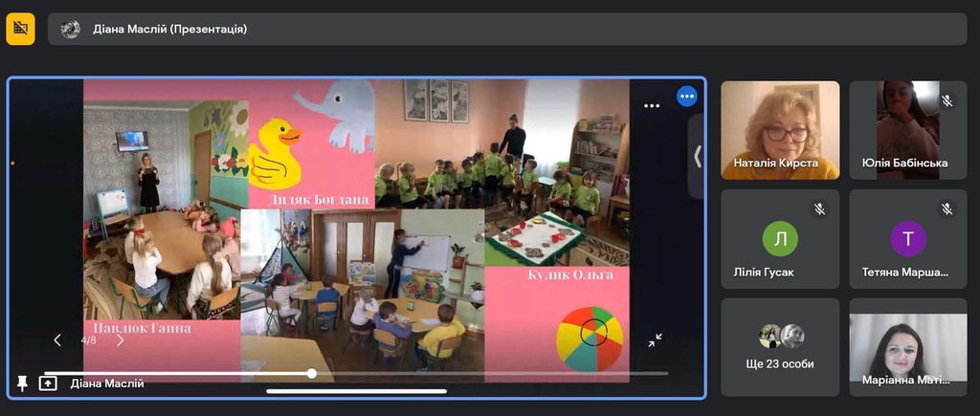Exit full screen with the shrink arrows icon
This screenshot has width=980, height=416.
tap(655, 339)
